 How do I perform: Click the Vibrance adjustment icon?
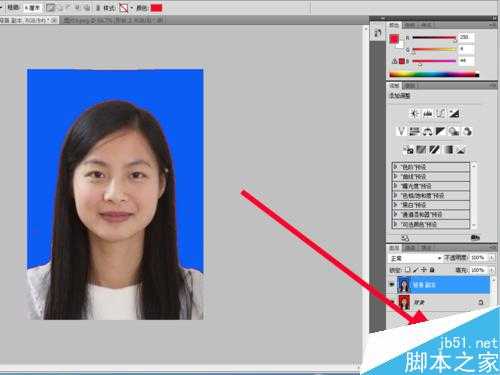(401, 131)
